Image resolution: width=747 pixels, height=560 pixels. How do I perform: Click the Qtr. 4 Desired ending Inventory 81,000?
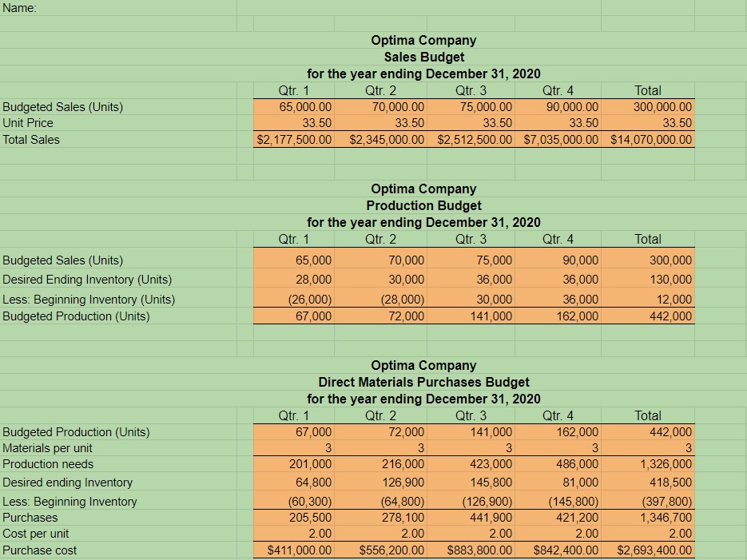point(559,483)
